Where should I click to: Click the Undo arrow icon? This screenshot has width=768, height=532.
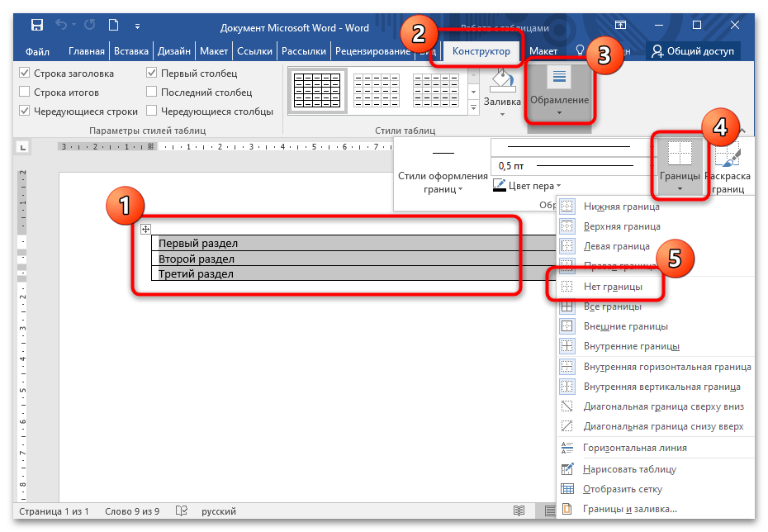pyautogui.click(x=61, y=25)
